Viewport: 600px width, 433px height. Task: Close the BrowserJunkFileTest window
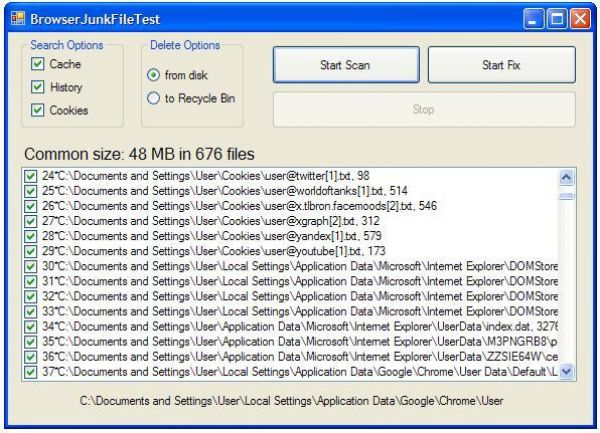(x=580, y=19)
